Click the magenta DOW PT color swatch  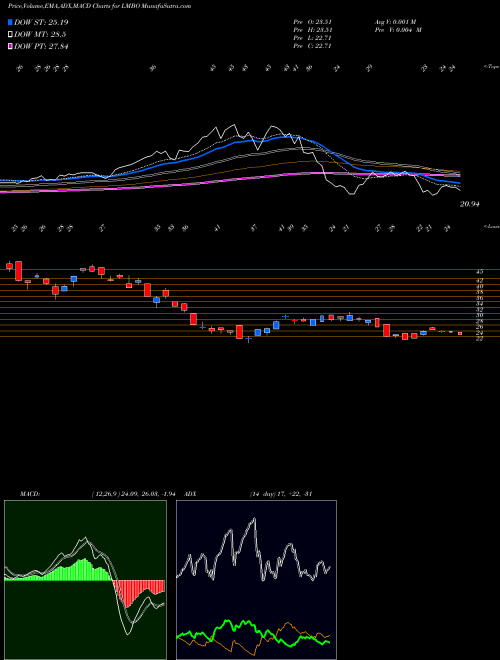pyautogui.click(x=11, y=46)
